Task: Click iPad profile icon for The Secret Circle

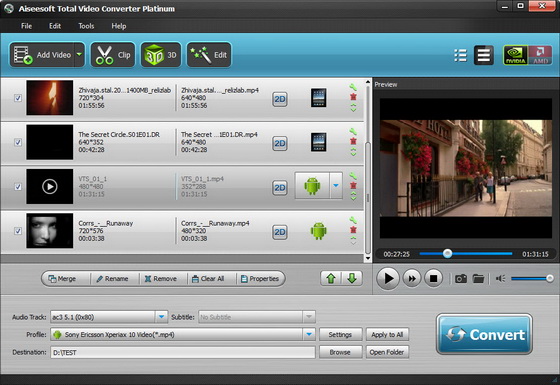Action: [x=318, y=142]
